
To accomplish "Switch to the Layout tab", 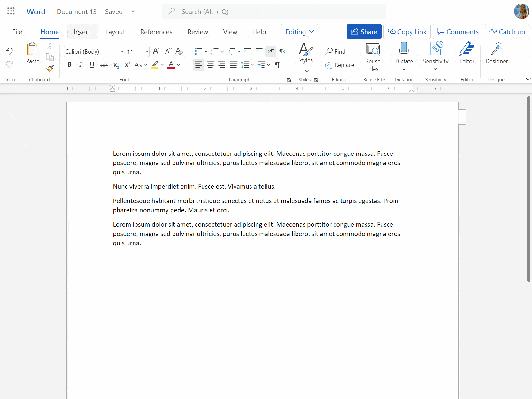I will tap(115, 32).
